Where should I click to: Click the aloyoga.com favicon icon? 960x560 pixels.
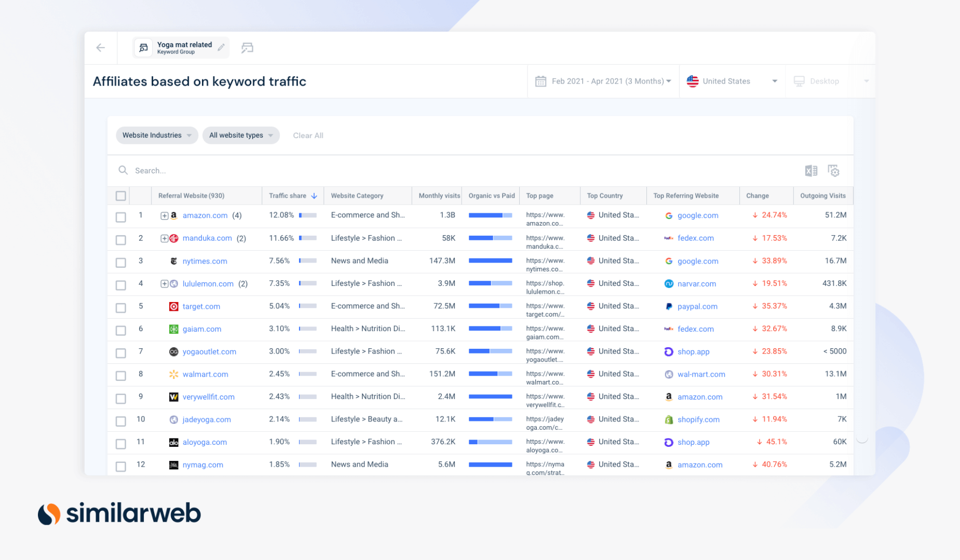pyautogui.click(x=174, y=442)
